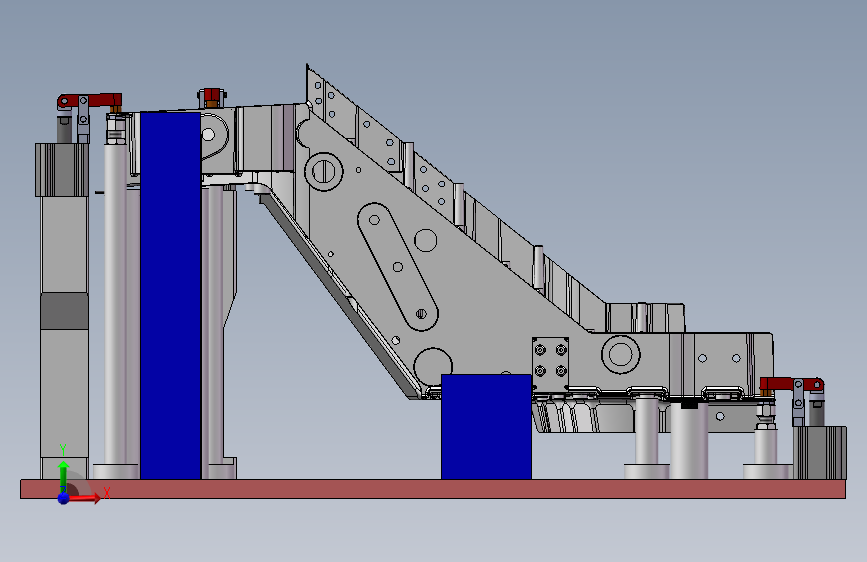Select the long red base plate
Screen dimensions: 867x562
click(433, 489)
